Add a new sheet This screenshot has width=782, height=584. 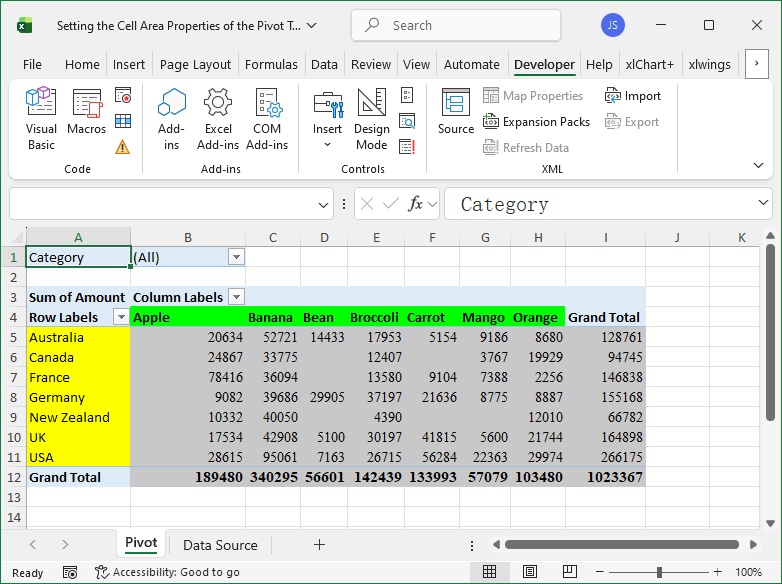click(x=319, y=545)
